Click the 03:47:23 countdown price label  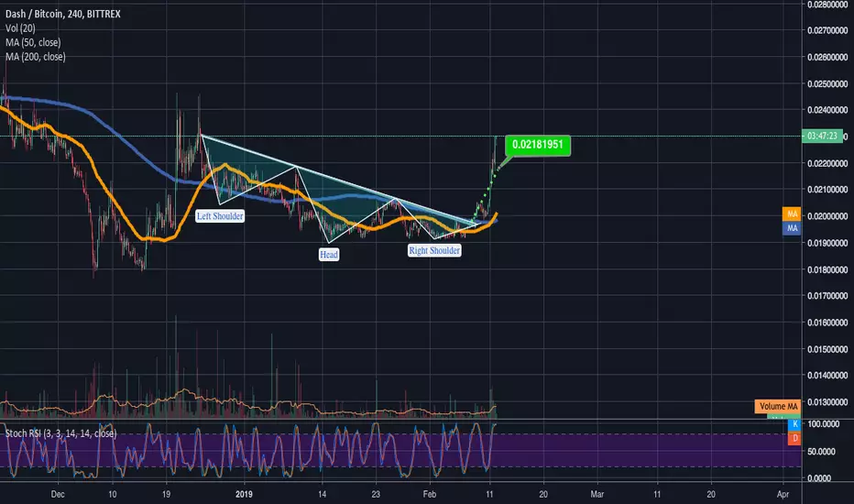[822, 136]
